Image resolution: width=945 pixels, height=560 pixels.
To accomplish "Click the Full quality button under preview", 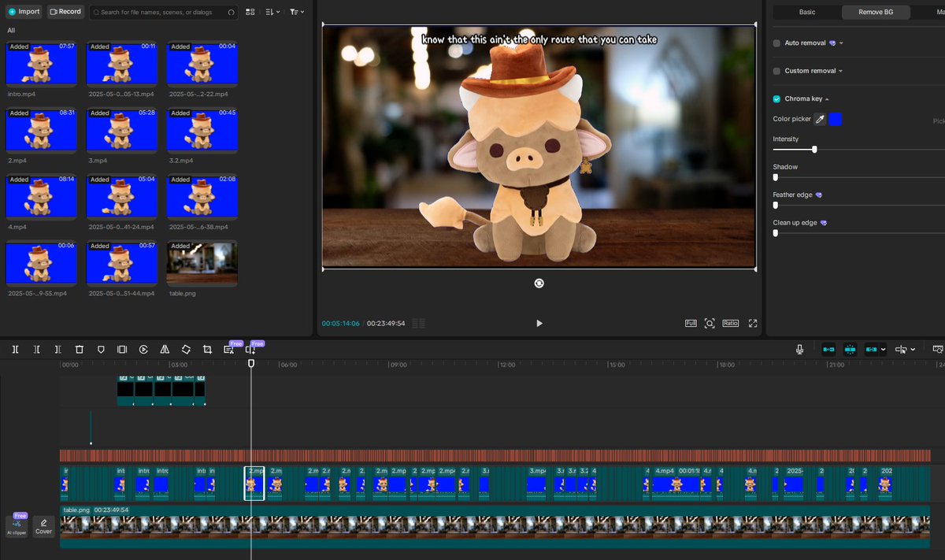I will coord(691,323).
